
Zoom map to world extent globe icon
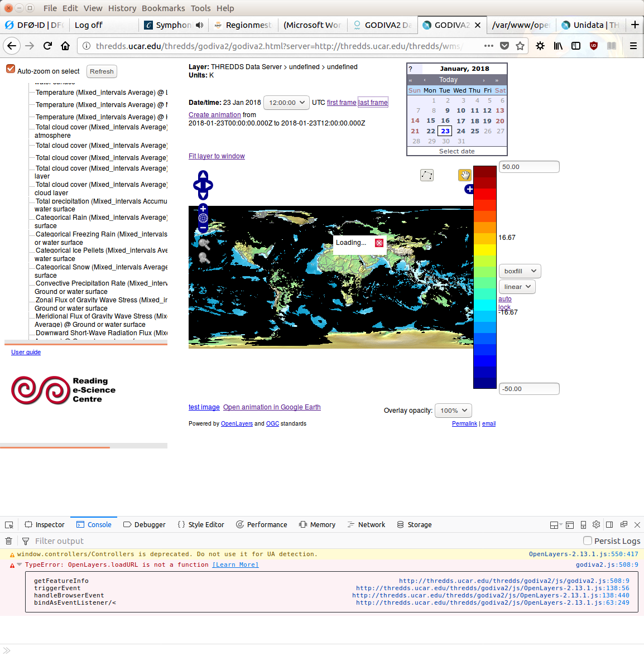coord(203,218)
